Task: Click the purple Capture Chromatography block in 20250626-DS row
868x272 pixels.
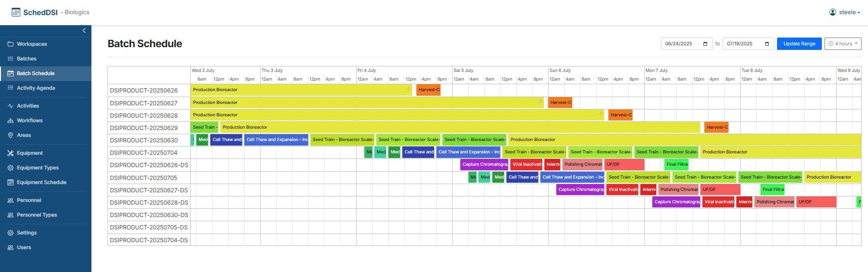Action: [485, 164]
